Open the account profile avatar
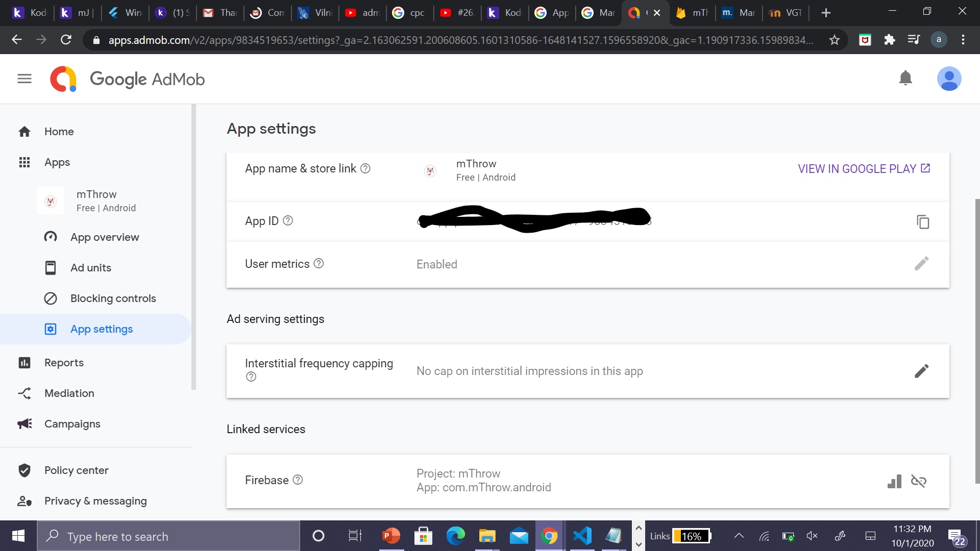 click(949, 79)
